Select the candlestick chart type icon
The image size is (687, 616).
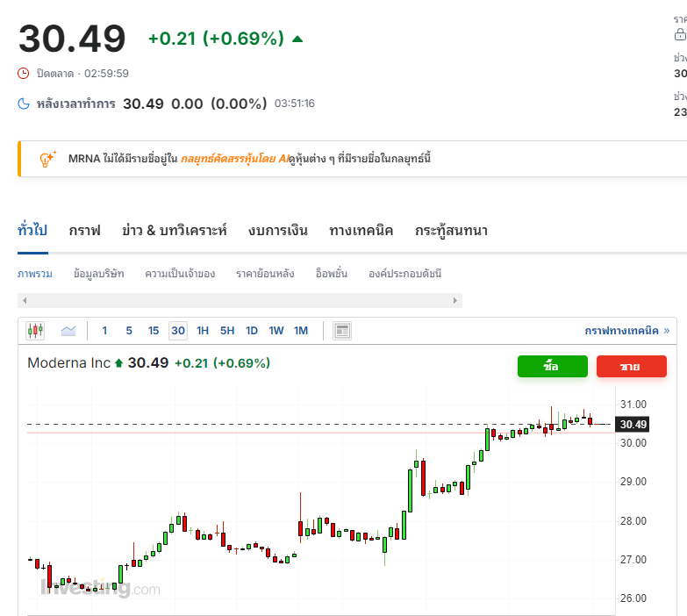coord(35,331)
